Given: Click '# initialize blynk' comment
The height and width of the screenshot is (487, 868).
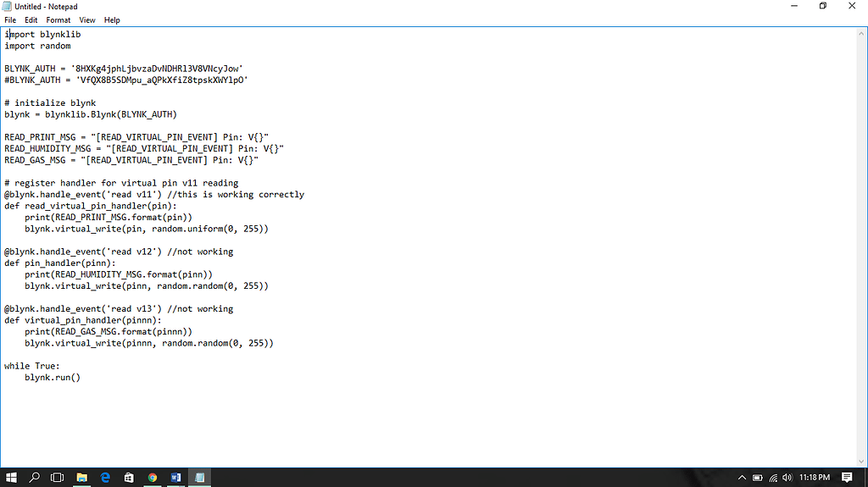Looking at the screenshot, I should [x=50, y=103].
